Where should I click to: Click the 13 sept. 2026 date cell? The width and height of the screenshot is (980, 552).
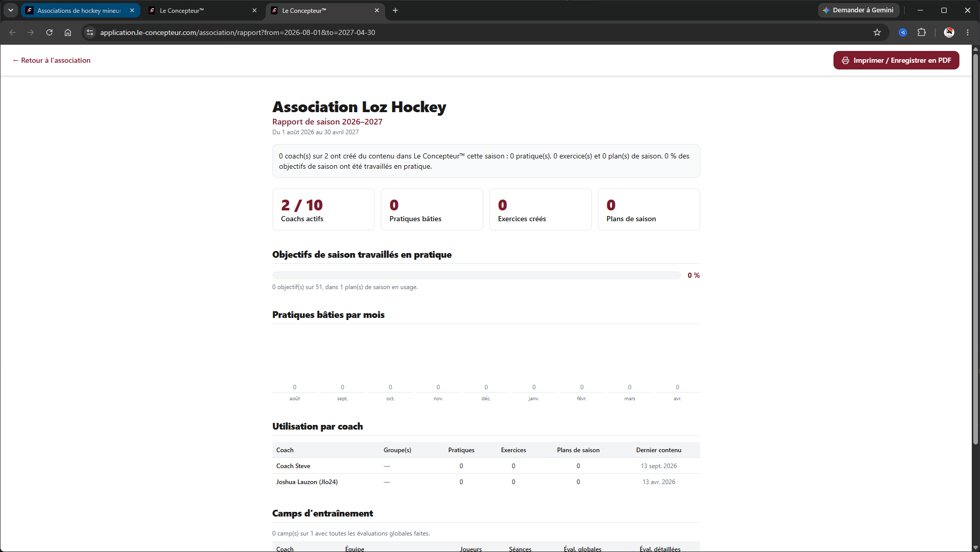(659, 466)
